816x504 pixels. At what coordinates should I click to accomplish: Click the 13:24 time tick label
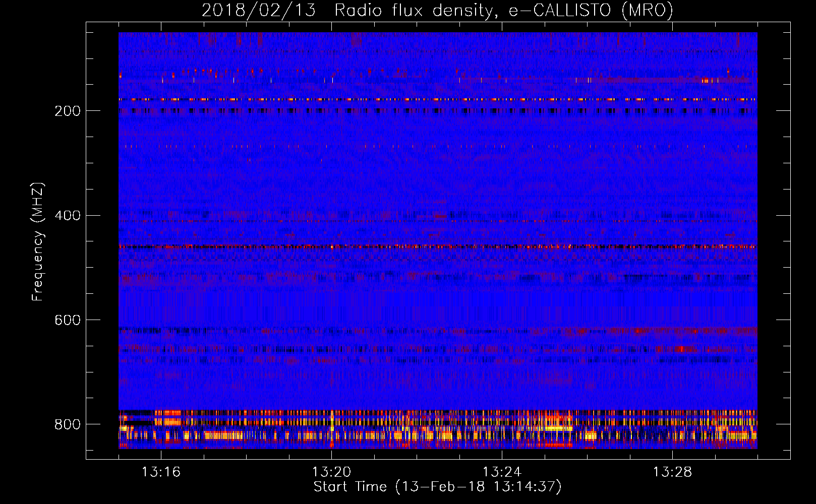click(x=502, y=472)
